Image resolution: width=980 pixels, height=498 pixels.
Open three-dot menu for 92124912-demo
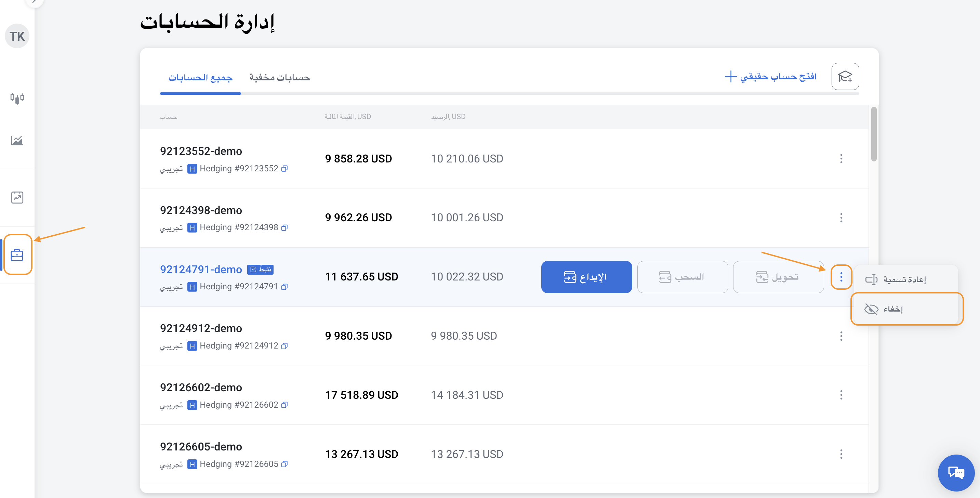841,336
